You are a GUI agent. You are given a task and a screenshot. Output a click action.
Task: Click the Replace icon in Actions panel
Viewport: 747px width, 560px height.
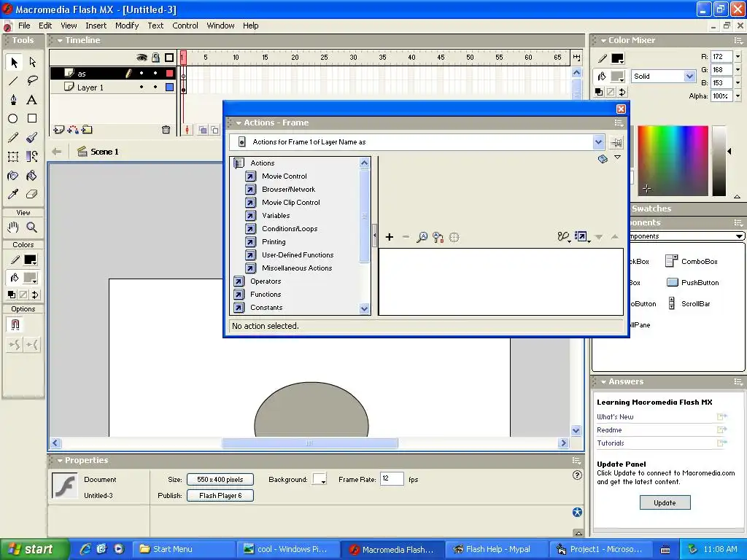(x=438, y=237)
